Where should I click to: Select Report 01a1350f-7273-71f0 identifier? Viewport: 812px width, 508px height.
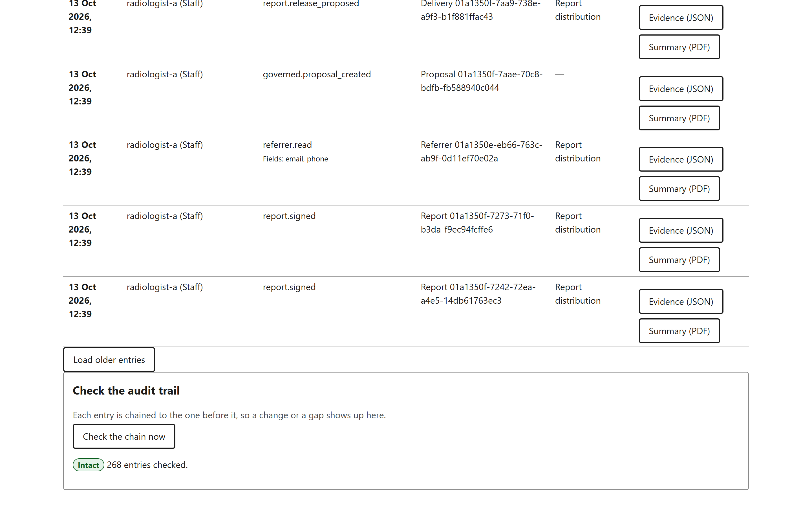[x=477, y=223]
